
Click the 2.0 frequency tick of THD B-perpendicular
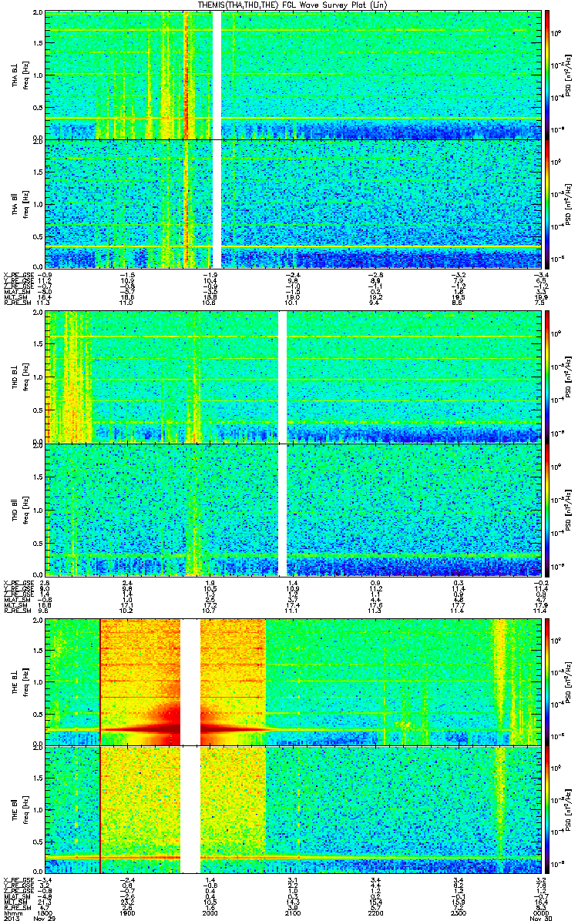(37, 313)
